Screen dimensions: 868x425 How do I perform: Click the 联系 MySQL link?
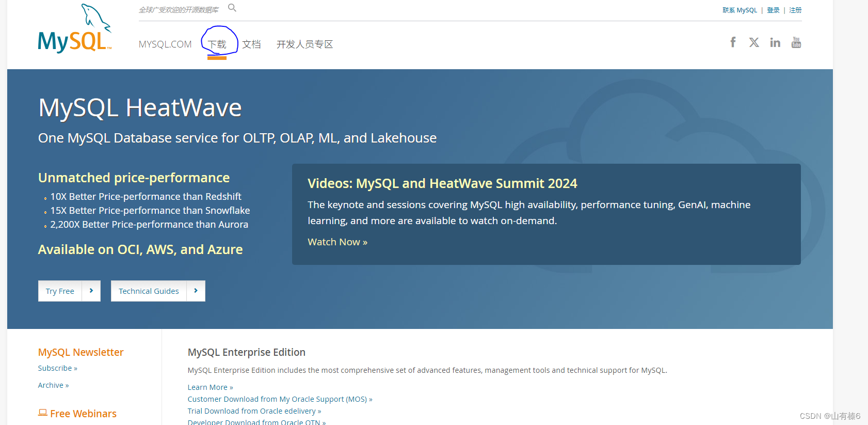(740, 10)
